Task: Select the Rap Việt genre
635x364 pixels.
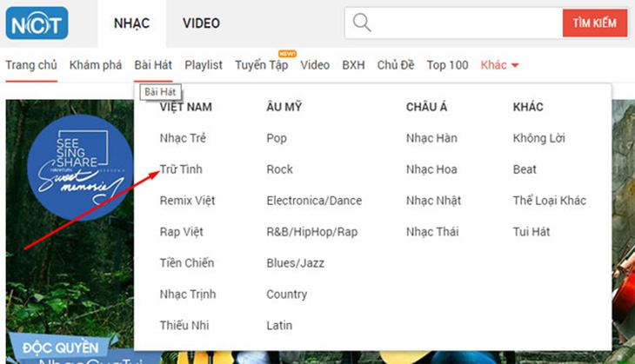Action: coord(182,232)
